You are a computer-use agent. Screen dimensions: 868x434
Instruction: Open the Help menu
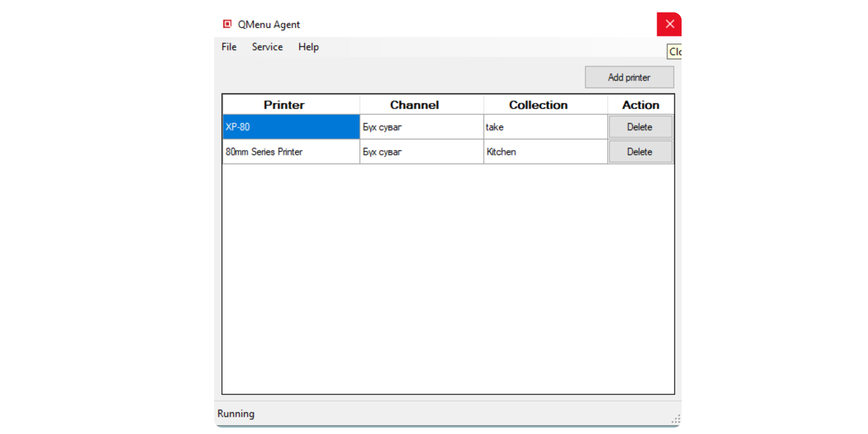pyautogui.click(x=308, y=47)
